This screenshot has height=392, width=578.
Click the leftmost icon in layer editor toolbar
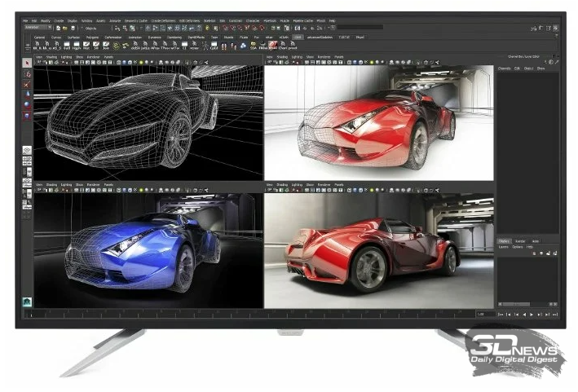click(x=535, y=253)
